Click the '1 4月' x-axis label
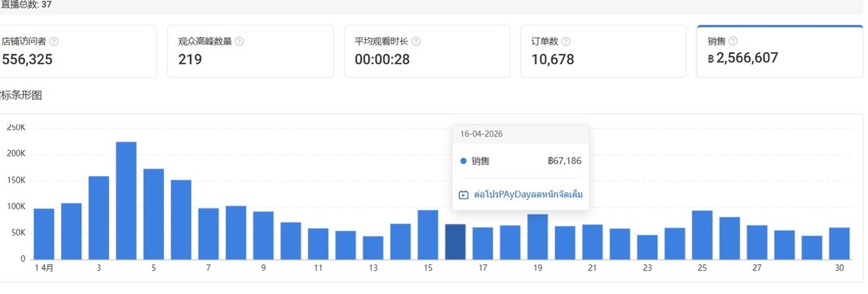868x294 pixels. point(44,268)
